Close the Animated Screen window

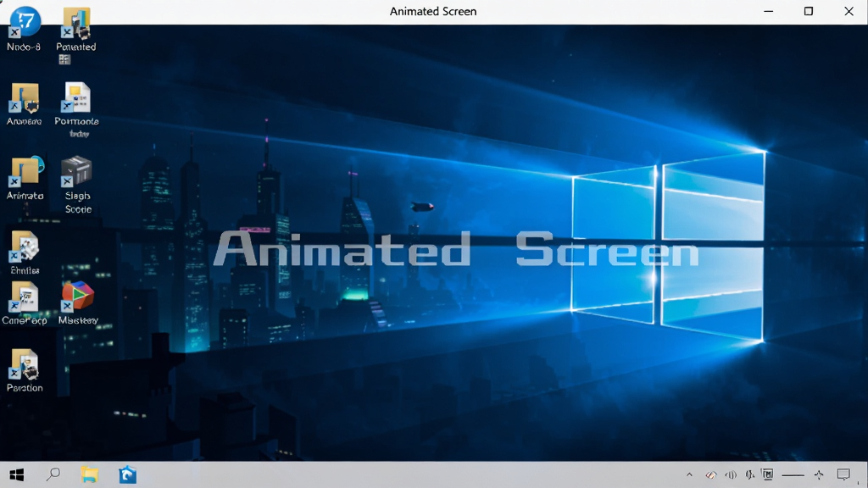click(x=849, y=11)
